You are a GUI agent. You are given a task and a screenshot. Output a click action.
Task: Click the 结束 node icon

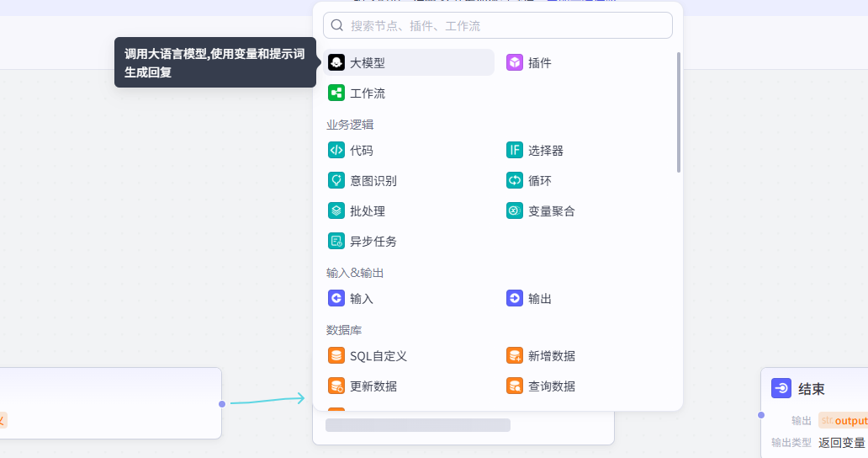[781, 389]
